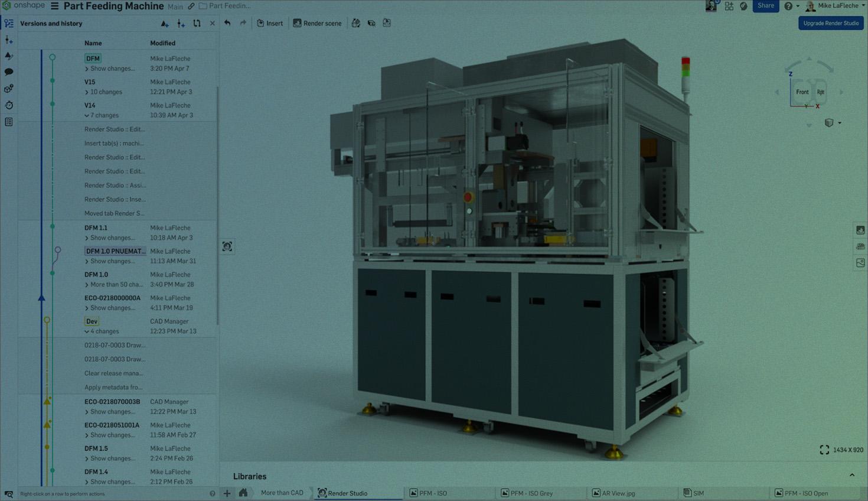
Task: Click the camera focus icon in viewport
Action: [227, 246]
